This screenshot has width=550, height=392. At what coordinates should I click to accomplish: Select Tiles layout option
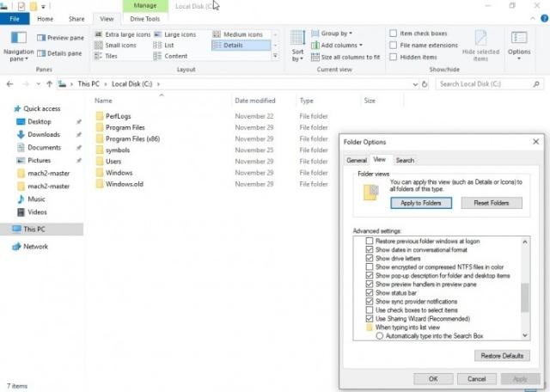[x=106, y=56]
